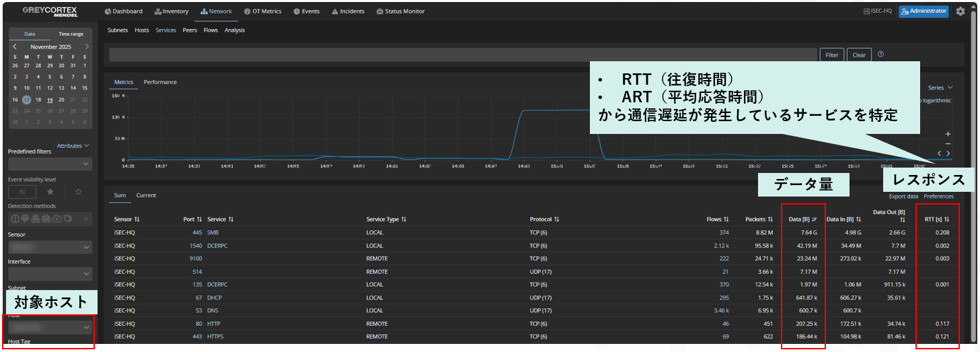Switch to the Performance tab

pyautogui.click(x=160, y=82)
